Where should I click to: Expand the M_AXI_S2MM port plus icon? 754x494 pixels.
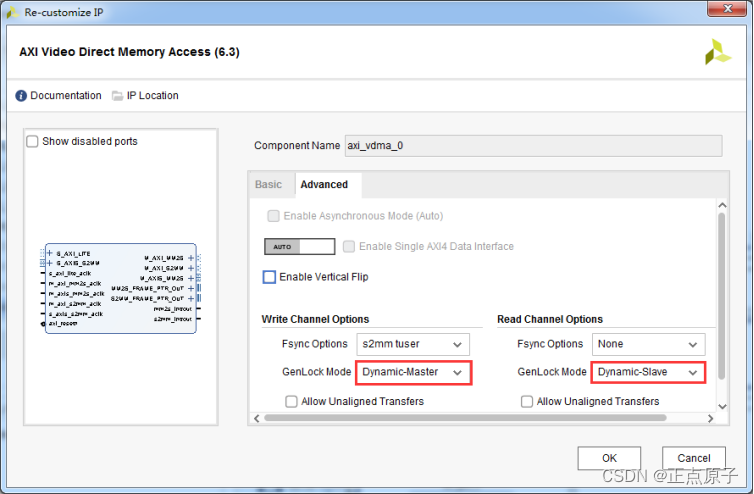pos(191,268)
